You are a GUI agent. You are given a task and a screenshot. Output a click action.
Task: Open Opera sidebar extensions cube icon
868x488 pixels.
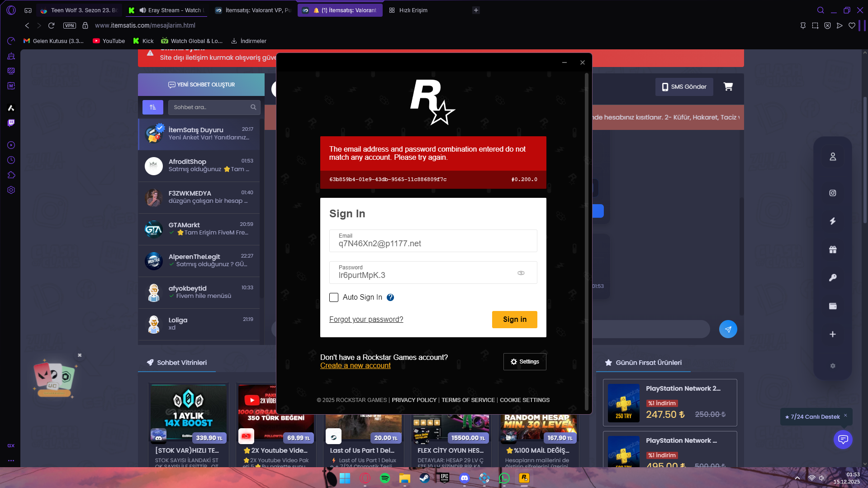coord(11,175)
